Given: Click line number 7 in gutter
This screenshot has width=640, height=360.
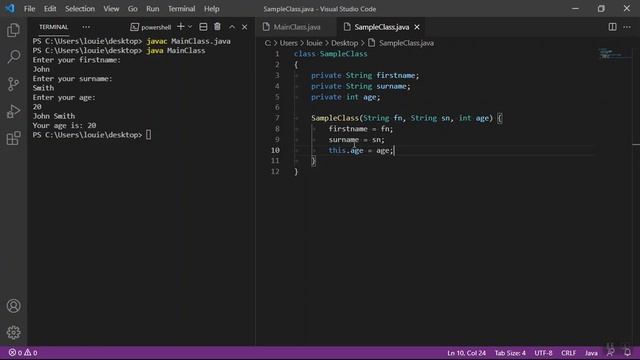Looking at the screenshot, I should [x=277, y=118].
